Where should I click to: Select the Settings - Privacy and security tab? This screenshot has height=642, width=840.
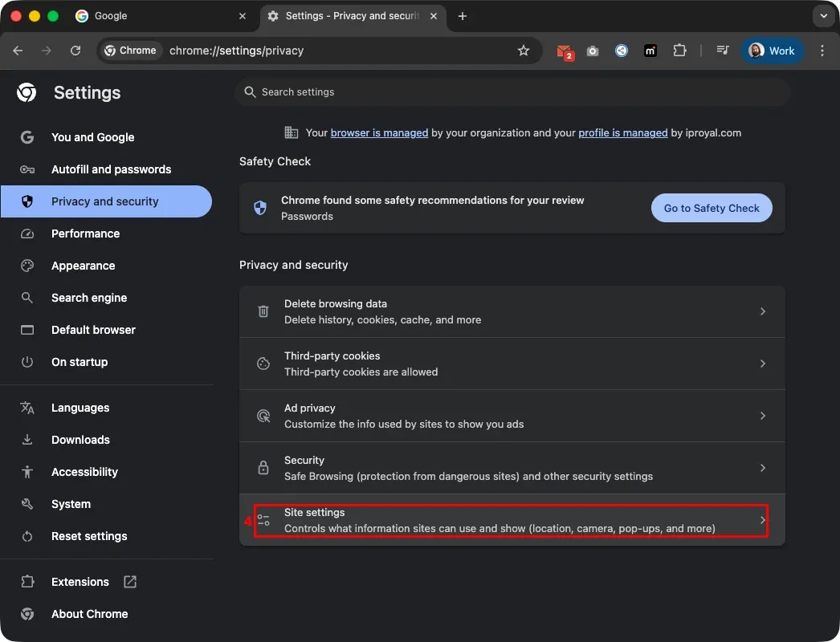pos(353,16)
